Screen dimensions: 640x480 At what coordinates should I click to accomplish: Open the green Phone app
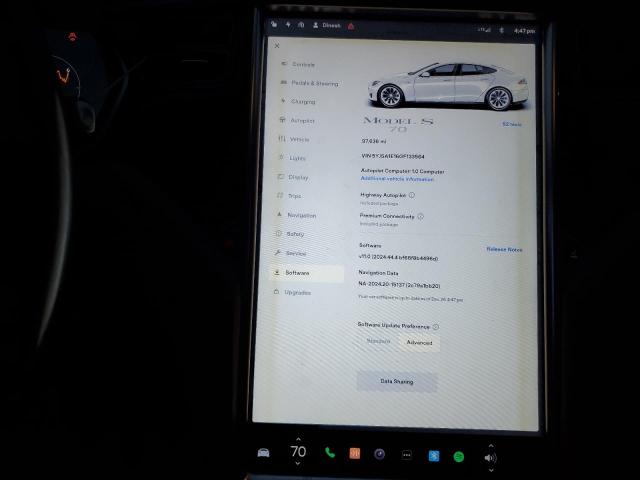[330, 453]
